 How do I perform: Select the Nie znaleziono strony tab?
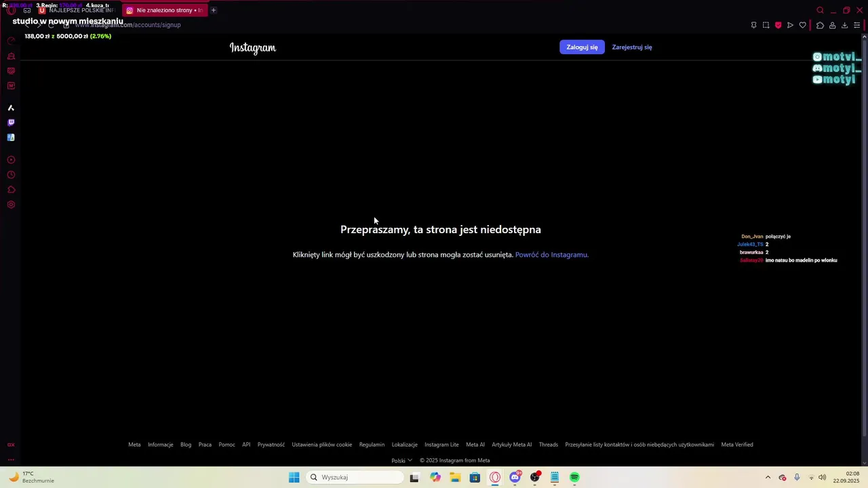165,10
